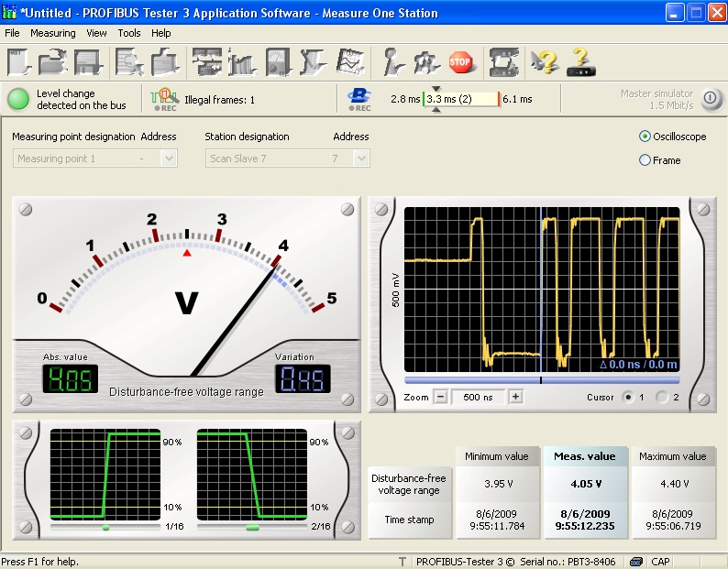Click the master simulator power button

coord(711,98)
